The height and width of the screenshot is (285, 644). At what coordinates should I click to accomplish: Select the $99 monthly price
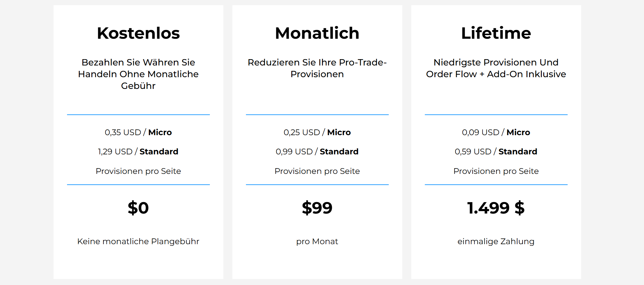tap(317, 208)
